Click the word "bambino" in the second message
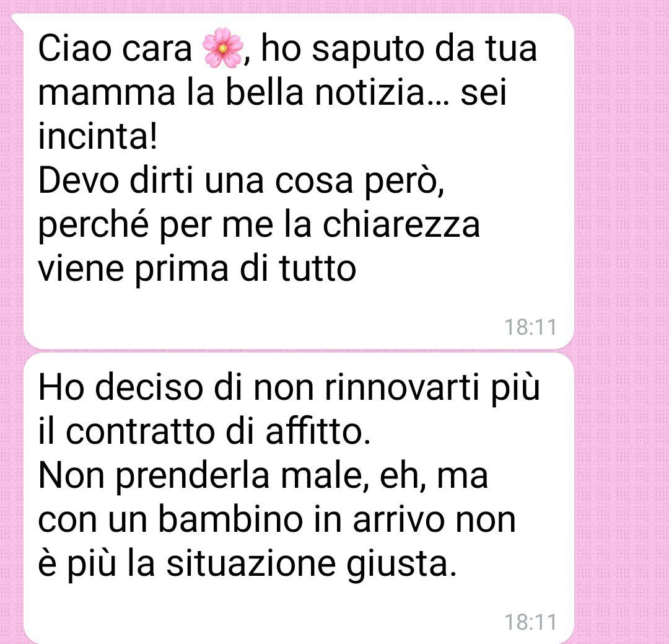The image size is (669, 644). pyautogui.click(x=231, y=520)
